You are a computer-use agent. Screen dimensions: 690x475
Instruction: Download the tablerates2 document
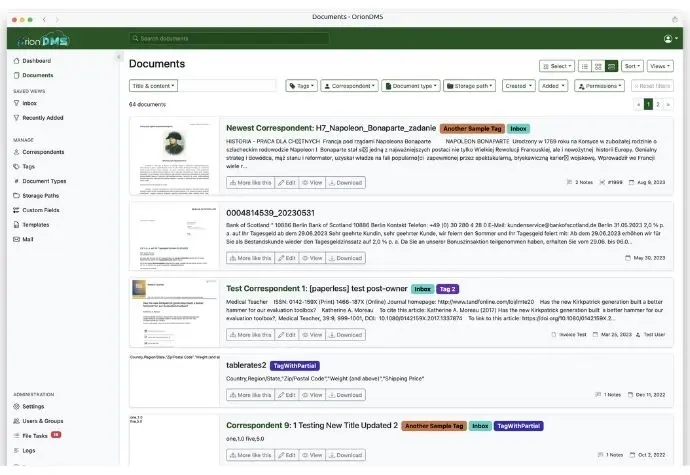pos(345,395)
